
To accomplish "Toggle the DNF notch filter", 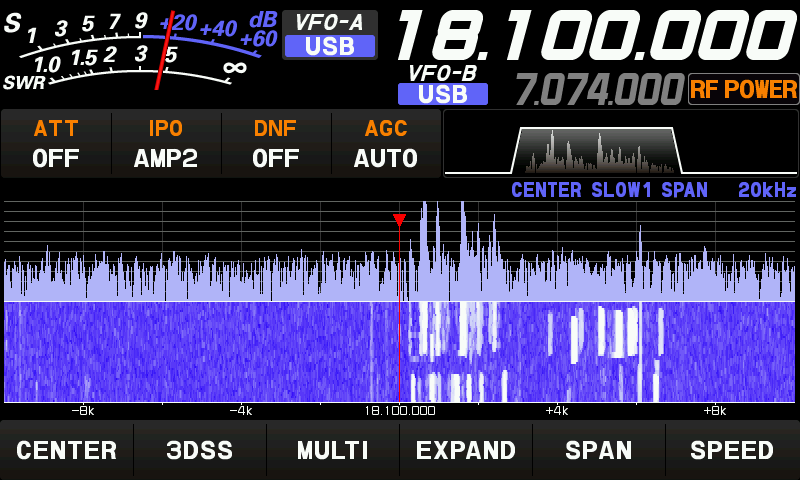I will tap(276, 144).
